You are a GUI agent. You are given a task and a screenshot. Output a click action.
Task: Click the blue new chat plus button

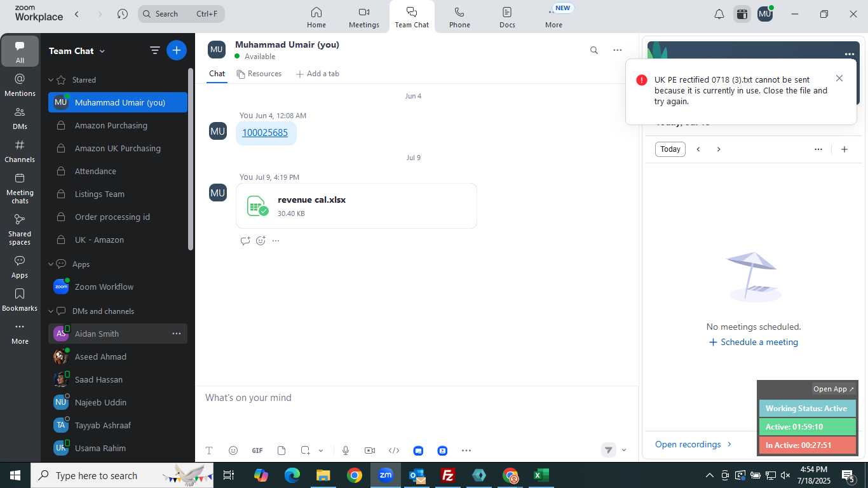click(x=177, y=50)
